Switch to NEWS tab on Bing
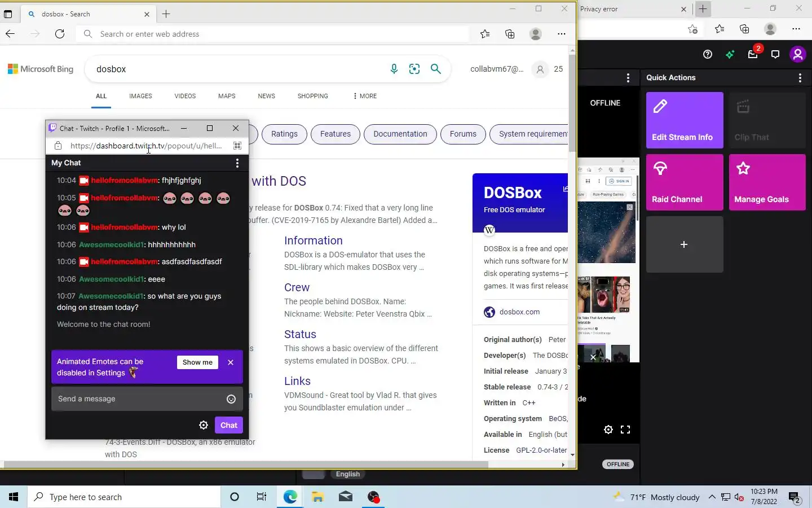The image size is (812, 508). coord(266,96)
